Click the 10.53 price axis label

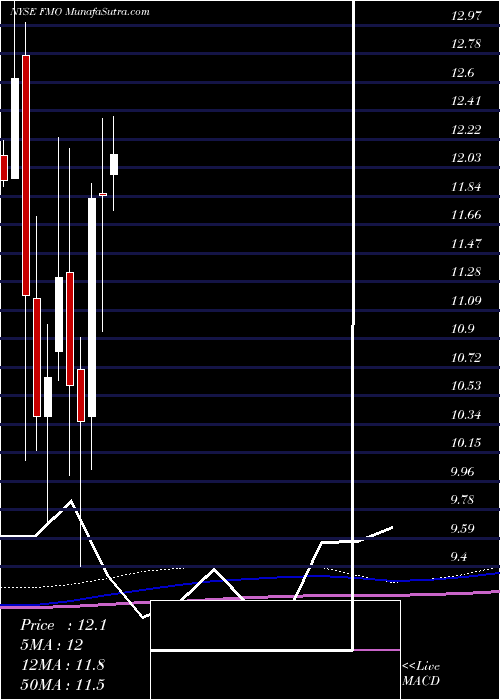(467, 385)
